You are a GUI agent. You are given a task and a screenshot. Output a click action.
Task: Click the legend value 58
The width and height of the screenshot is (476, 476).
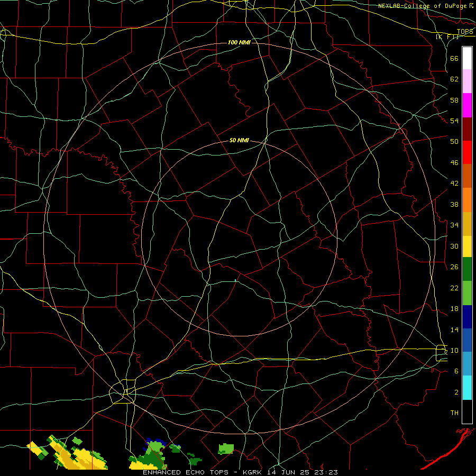point(454,100)
